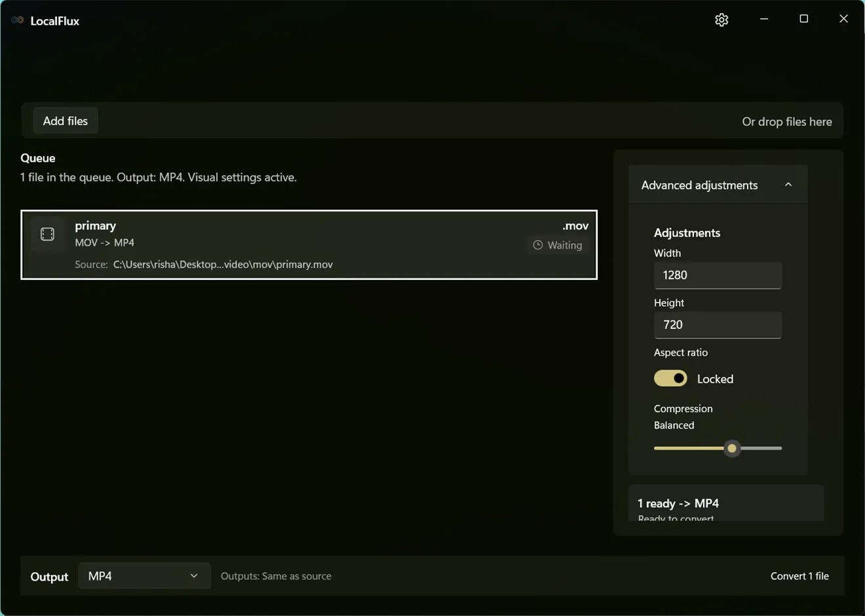This screenshot has width=865, height=616.
Task: Click the queue summary status line
Action: [159, 178]
